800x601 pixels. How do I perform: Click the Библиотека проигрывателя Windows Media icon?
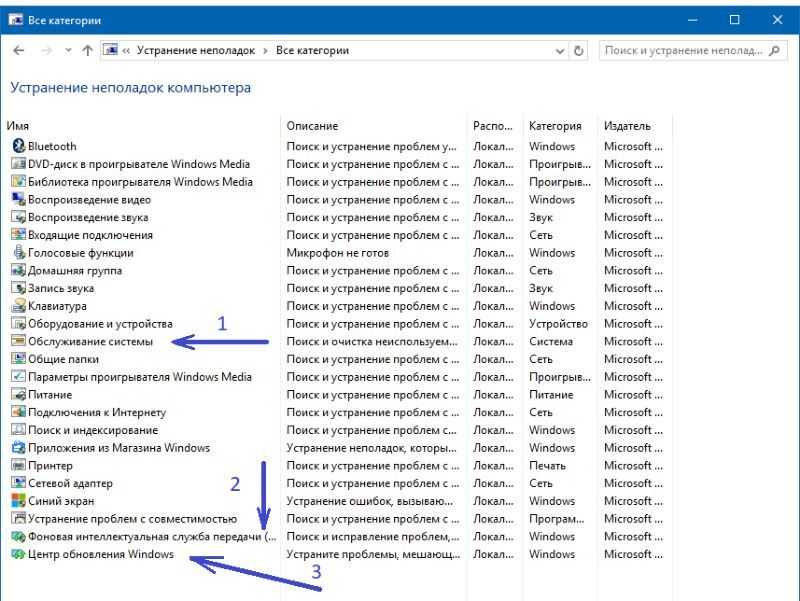pyautogui.click(x=18, y=182)
